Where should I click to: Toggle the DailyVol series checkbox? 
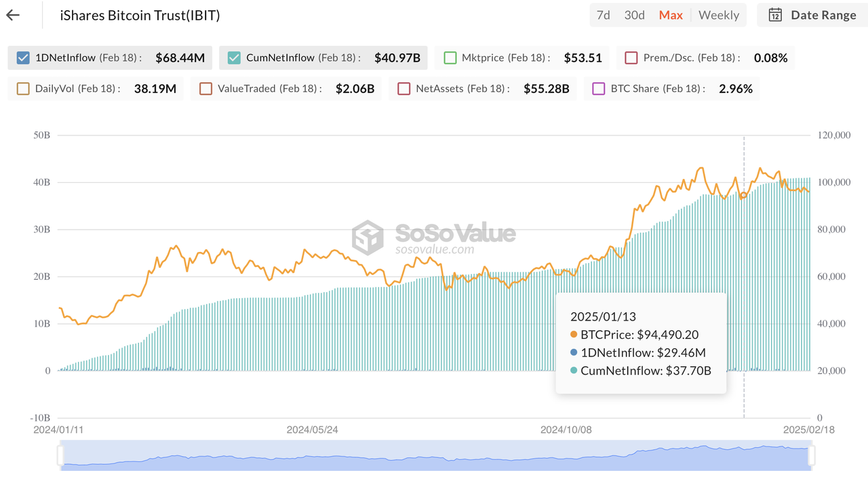click(x=23, y=89)
